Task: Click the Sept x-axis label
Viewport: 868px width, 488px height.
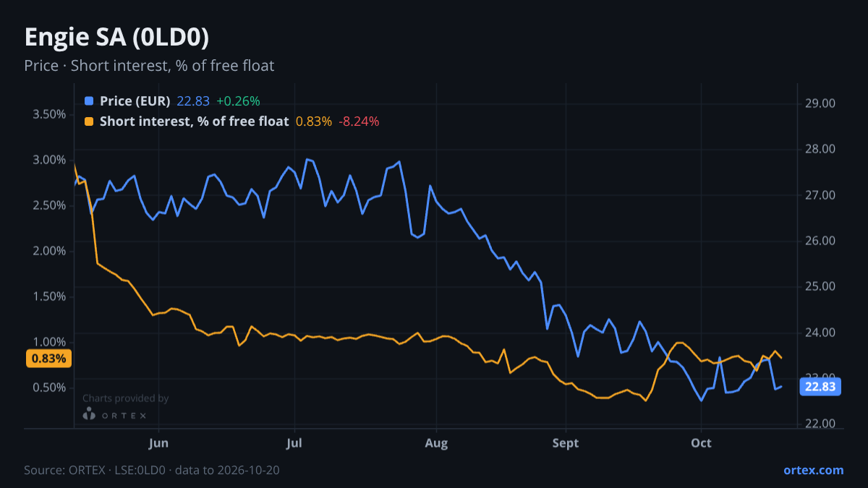Action: click(566, 442)
